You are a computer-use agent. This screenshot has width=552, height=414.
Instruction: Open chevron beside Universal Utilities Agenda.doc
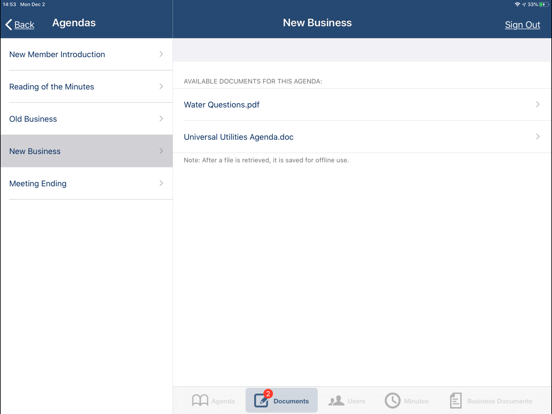pos(538,137)
